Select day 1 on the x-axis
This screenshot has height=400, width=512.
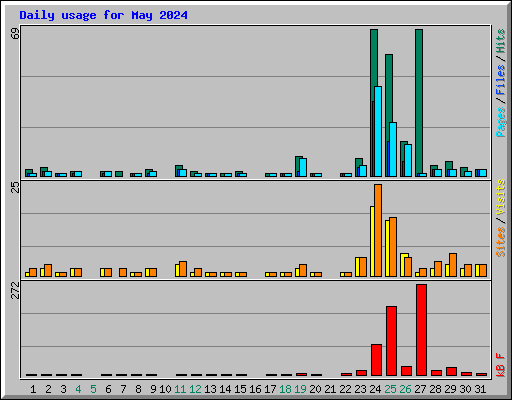click(x=33, y=389)
